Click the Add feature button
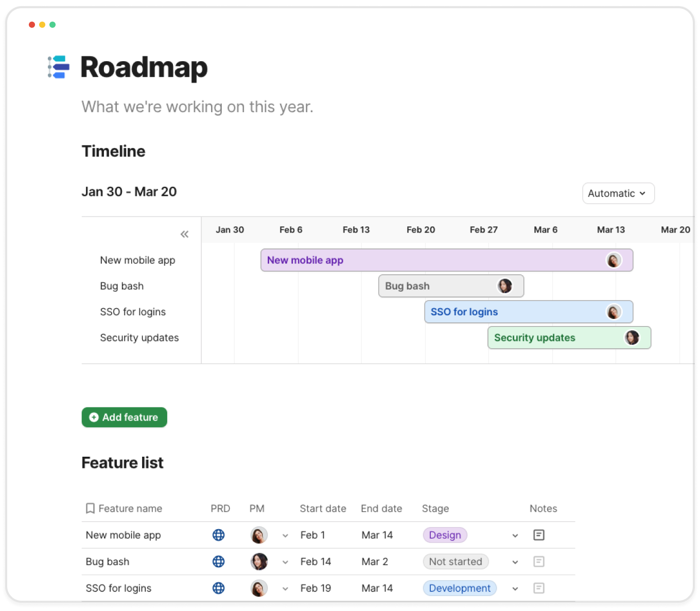This screenshot has width=700, height=611. (x=124, y=417)
